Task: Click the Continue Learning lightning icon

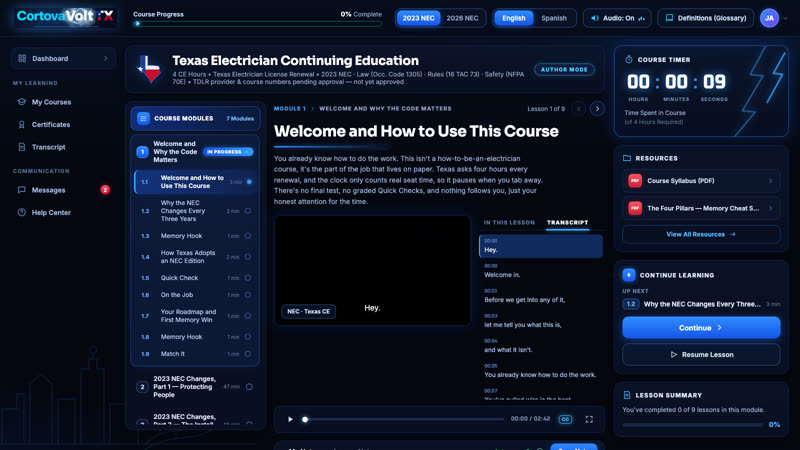Action: [x=629, y=275]
